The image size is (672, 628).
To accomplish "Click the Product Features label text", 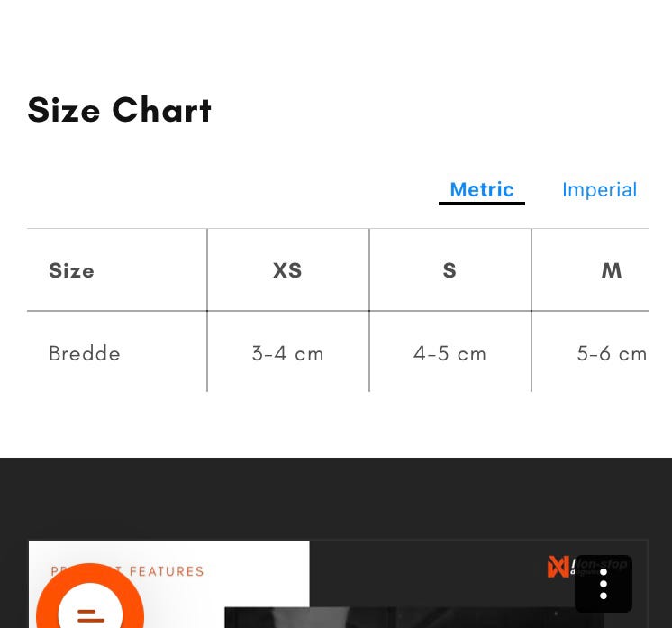I will 127,571.
